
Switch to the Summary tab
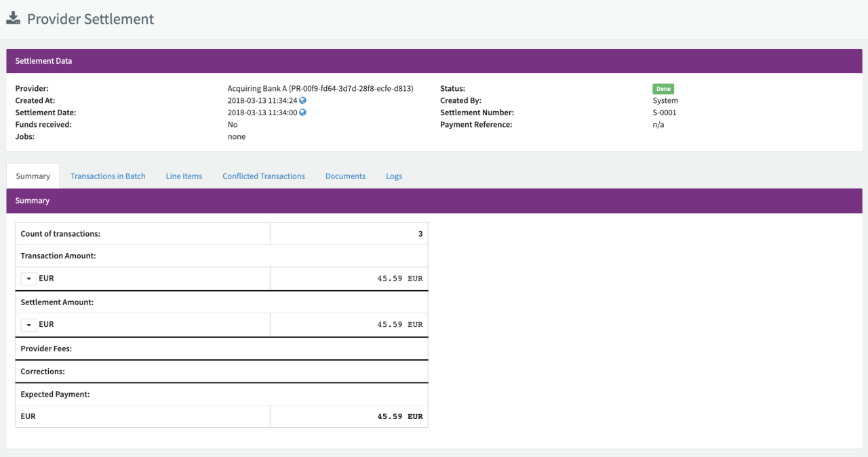click(33, 176)
